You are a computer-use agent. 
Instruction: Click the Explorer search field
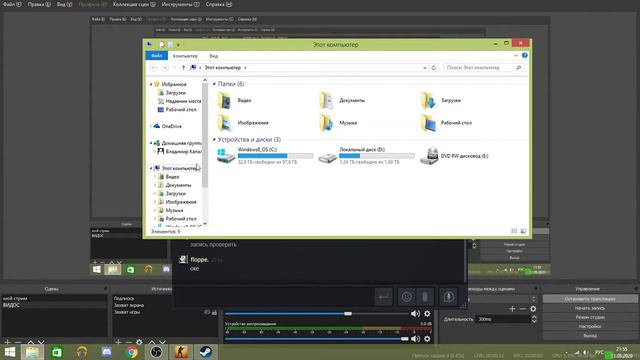coord(483,68)
